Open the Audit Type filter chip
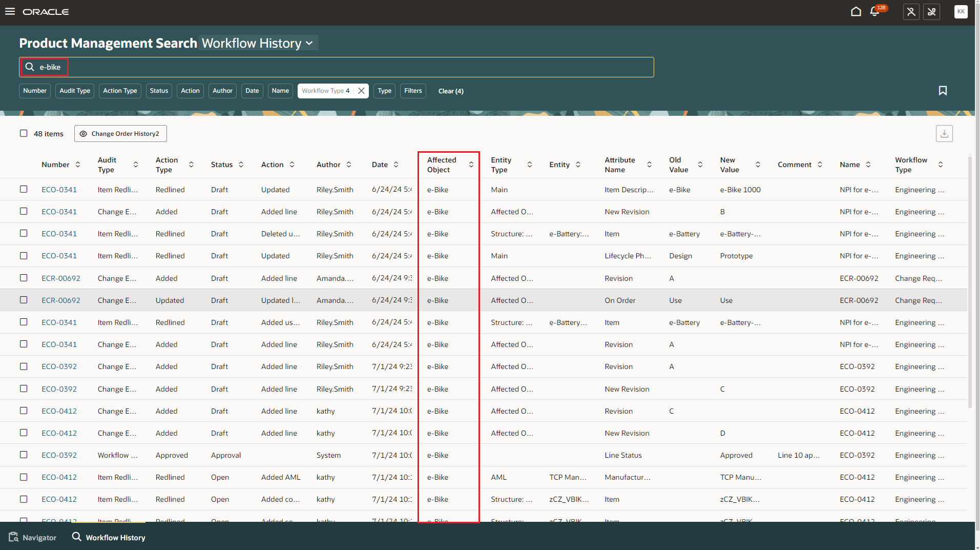The height and width of the screenshot is (550, 980). (75, 91)
